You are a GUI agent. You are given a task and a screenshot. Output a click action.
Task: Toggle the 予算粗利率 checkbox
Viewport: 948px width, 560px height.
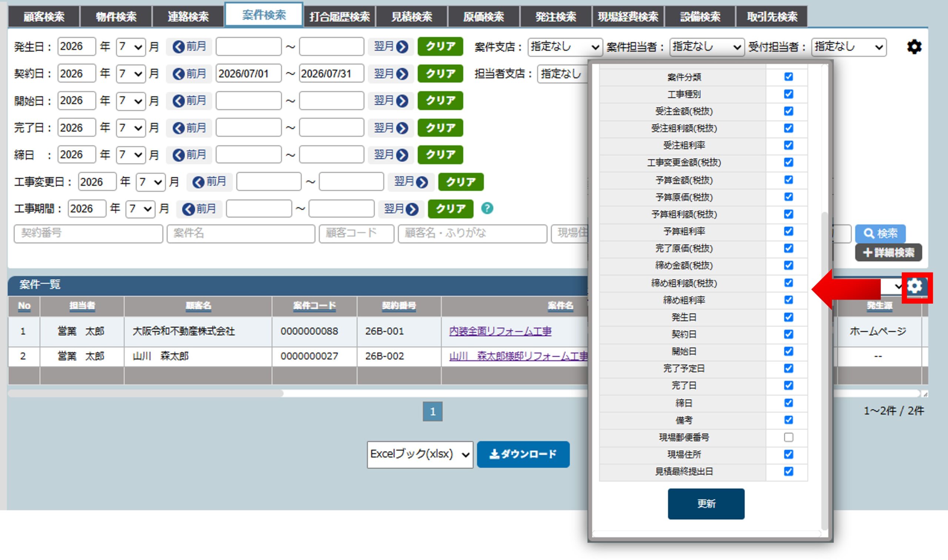point(788,231)
